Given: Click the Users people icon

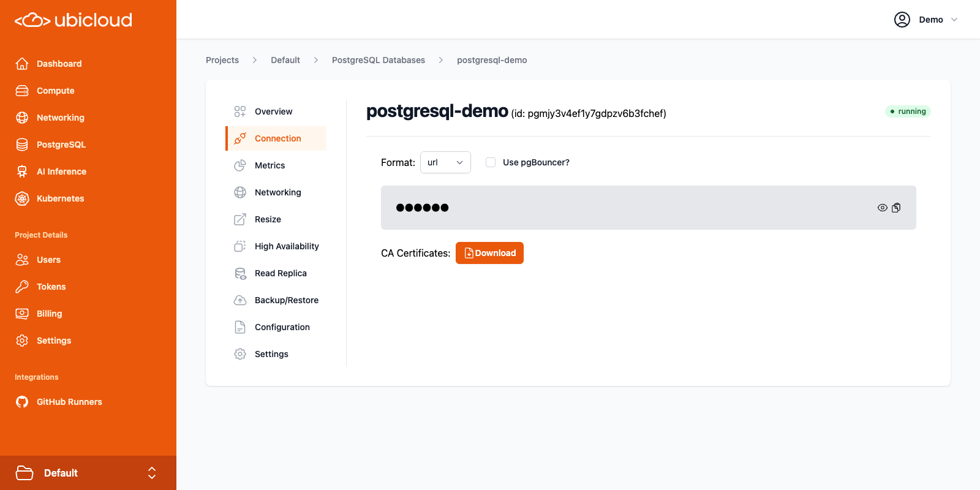Looking at the screenshot, I should click(x=22, y=260).
